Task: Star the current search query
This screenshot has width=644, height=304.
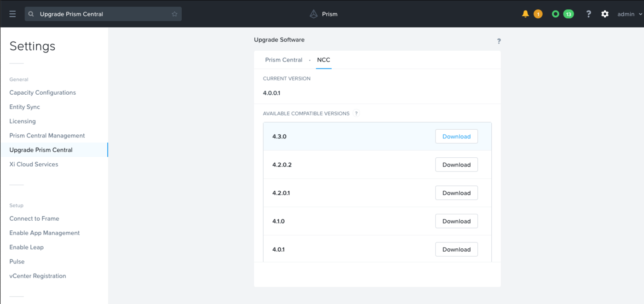Action: [x=174, y=14]
